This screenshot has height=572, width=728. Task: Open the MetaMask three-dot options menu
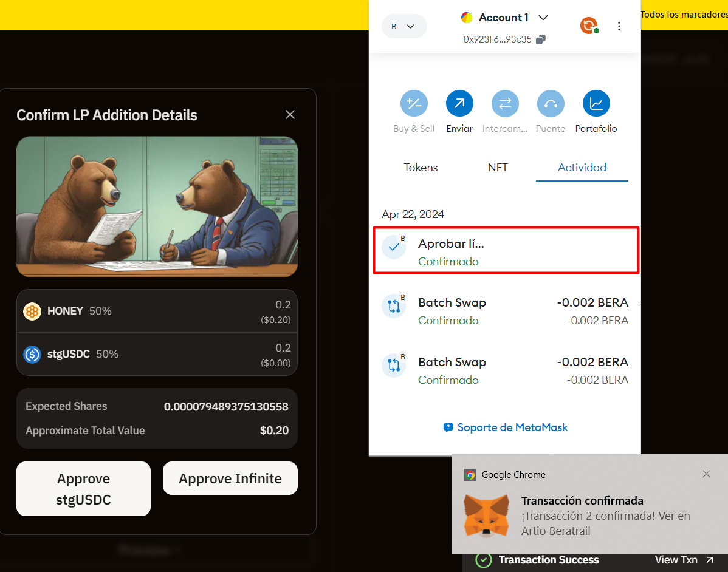[x=619, y=26]
